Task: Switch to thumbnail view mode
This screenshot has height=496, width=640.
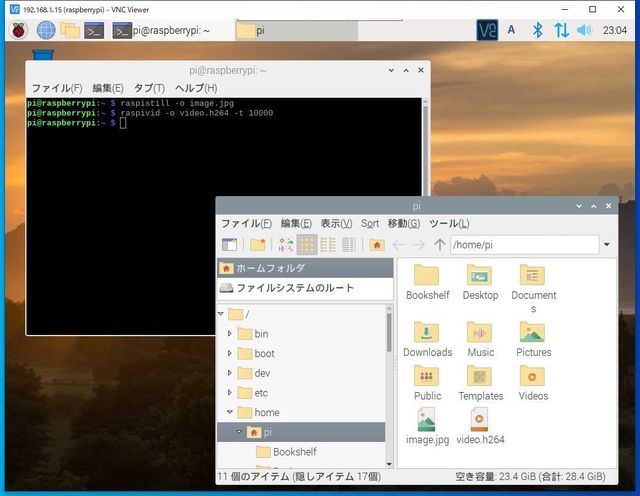Action: pos(328,245)
